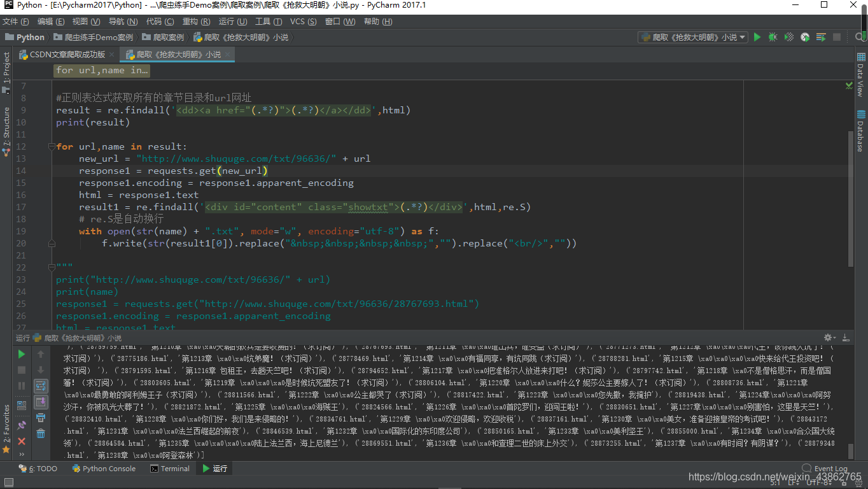868x489 pixels.
Task: Open the 6: TODO tool window
Action: (38, 469)
